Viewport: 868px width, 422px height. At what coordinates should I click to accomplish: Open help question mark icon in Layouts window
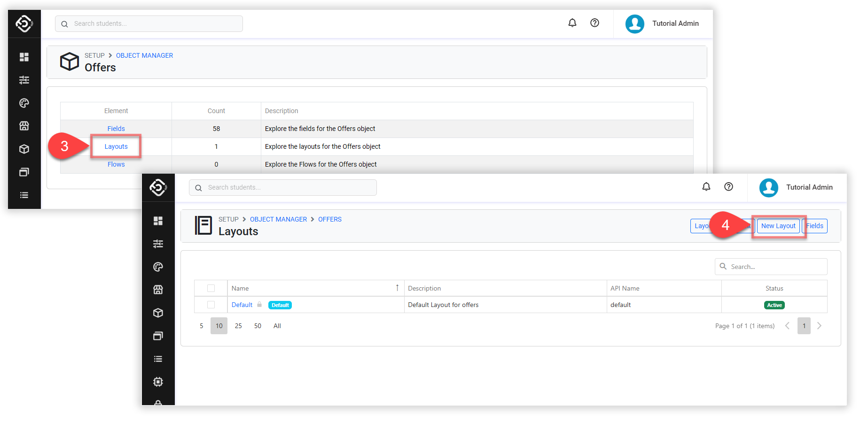728,187
